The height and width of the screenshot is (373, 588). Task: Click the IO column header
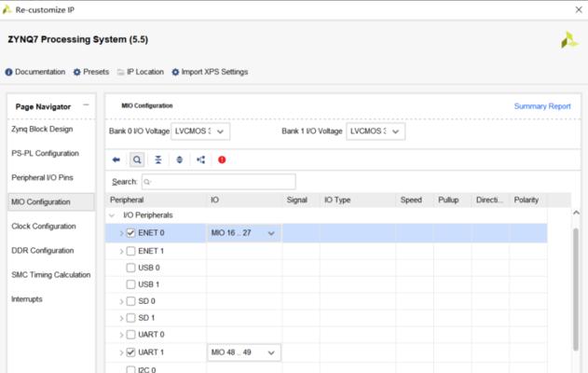click(x=244, y=200)
